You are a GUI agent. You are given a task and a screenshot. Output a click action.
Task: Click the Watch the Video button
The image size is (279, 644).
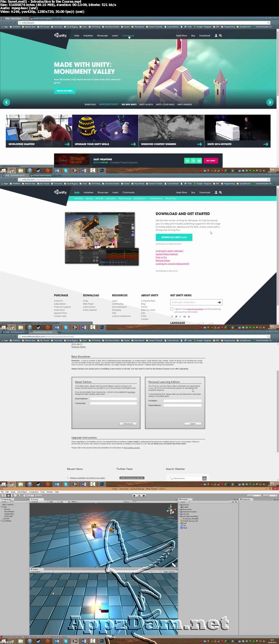[65, 91]
